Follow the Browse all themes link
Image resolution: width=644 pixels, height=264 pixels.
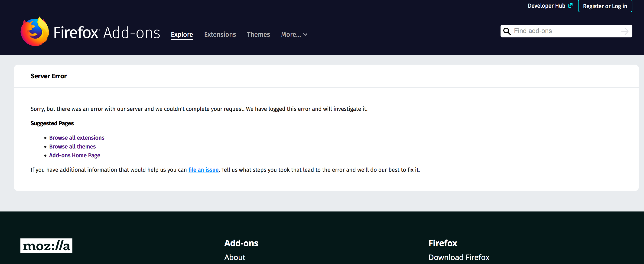[72, 146]
